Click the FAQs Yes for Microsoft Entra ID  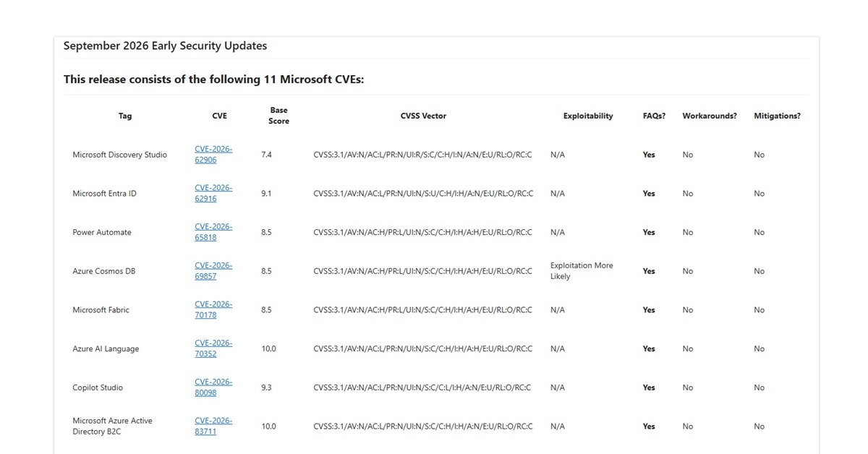pos(649,194)
